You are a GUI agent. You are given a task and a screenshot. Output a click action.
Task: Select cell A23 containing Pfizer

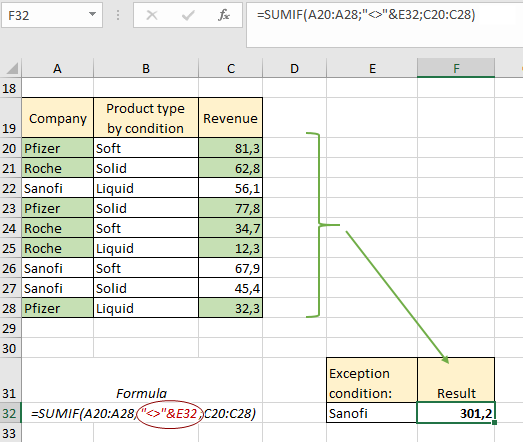click(58, 208)
